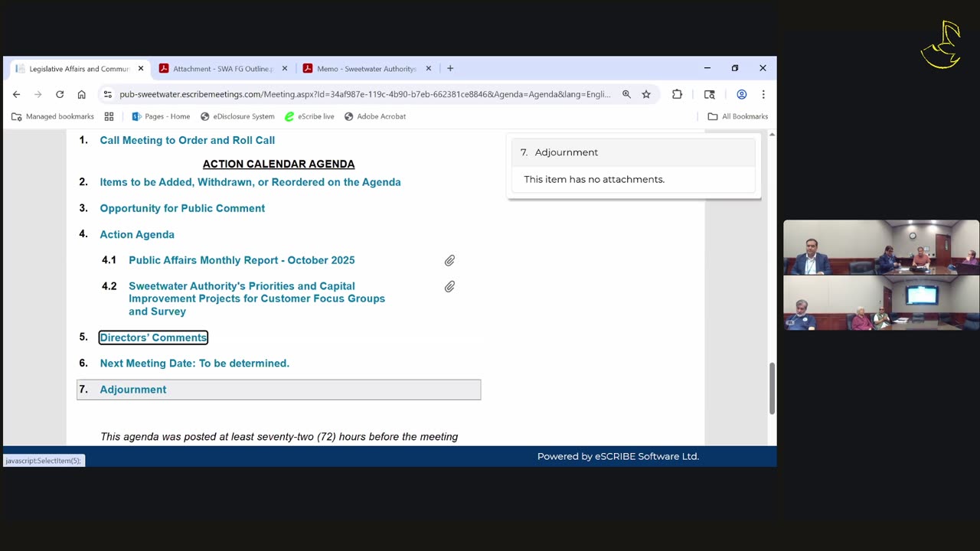Open Chrome three-dot menu
The image size is (980, 551).
click(763, 94)
